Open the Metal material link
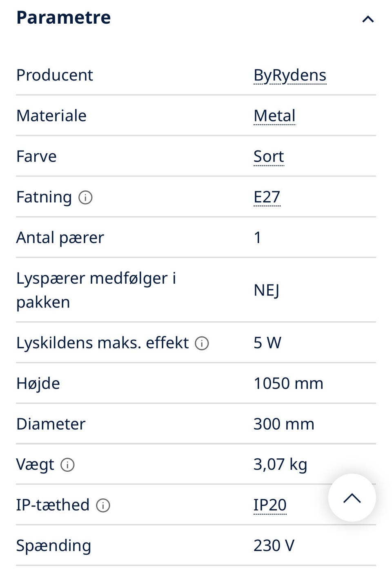 pos(274,116)
